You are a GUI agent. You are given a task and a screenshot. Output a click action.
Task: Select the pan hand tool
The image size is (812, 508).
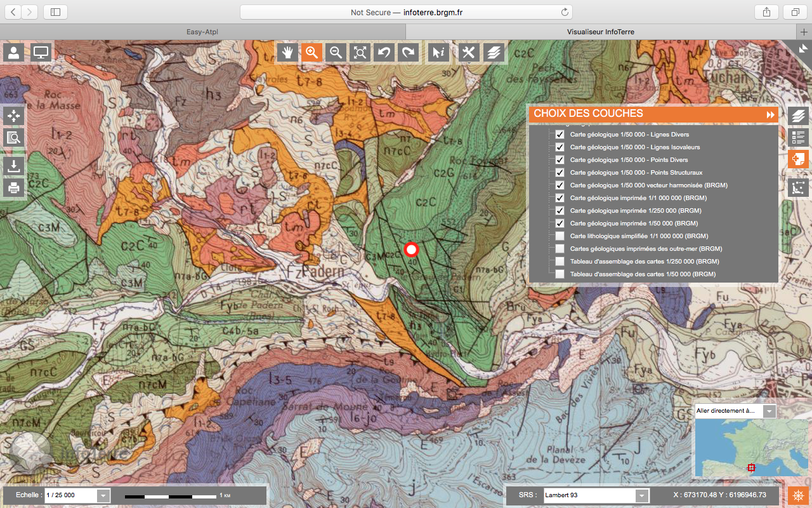click(287, 53)
